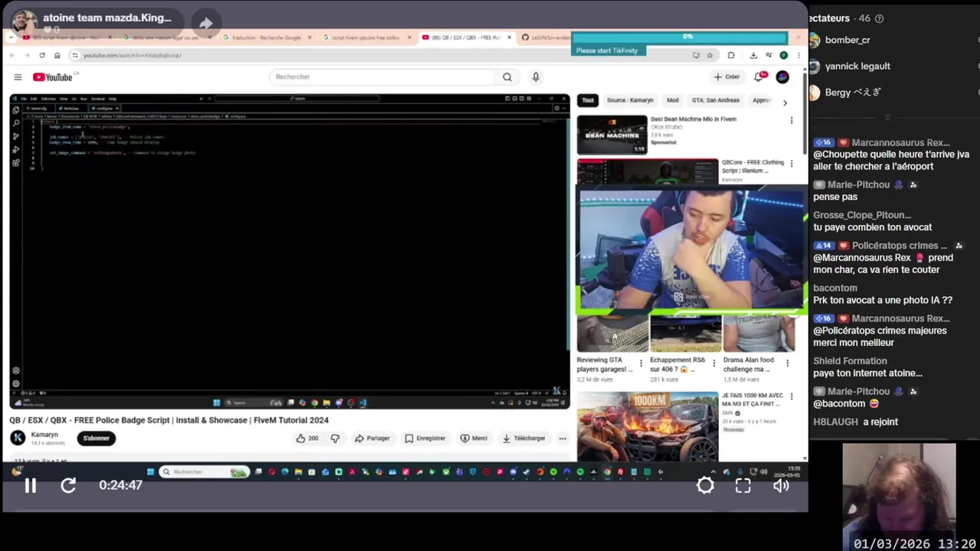Click the spectators help question-mark icon

click(x=879, y=18)
